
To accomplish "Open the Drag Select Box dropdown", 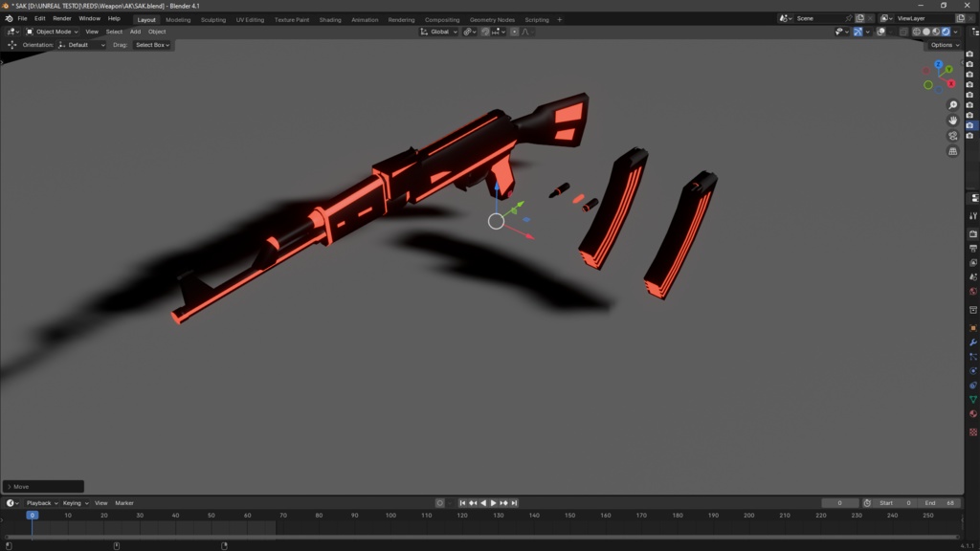I will click(x=152, y=45).
